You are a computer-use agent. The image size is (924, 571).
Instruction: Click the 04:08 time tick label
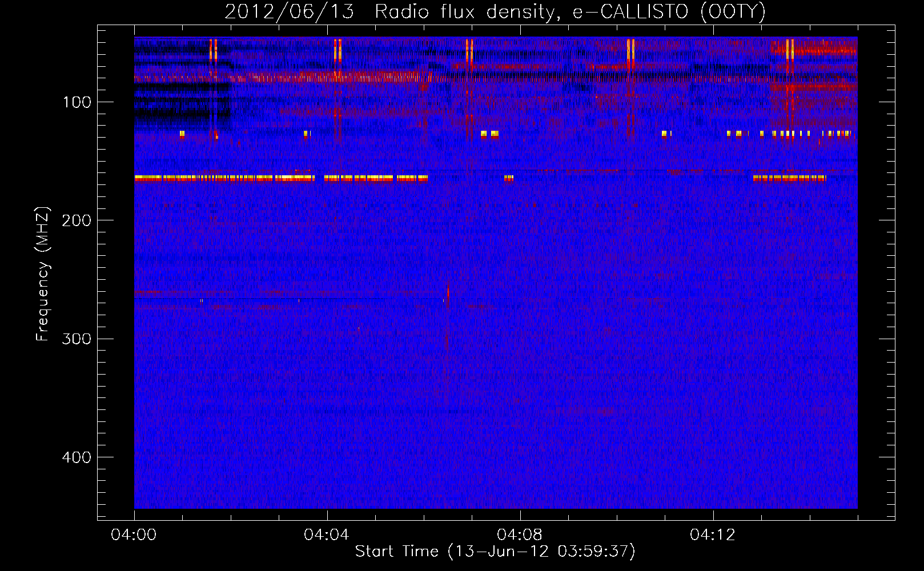520,535
